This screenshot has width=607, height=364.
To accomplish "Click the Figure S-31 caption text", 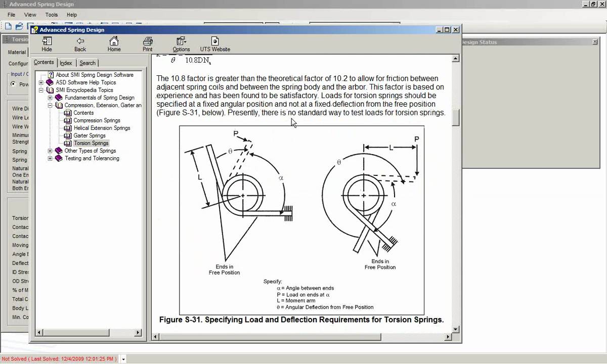I will 301,320.
